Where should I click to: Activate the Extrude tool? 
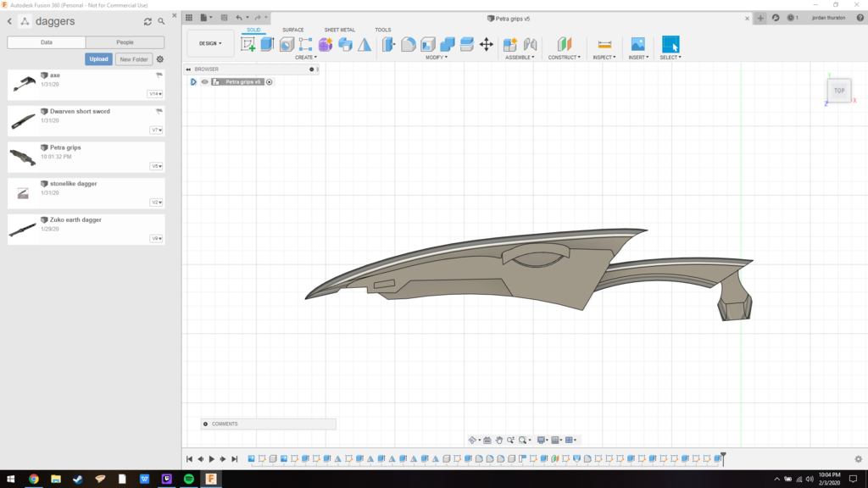pyautogui.click(x=267, y=43)
